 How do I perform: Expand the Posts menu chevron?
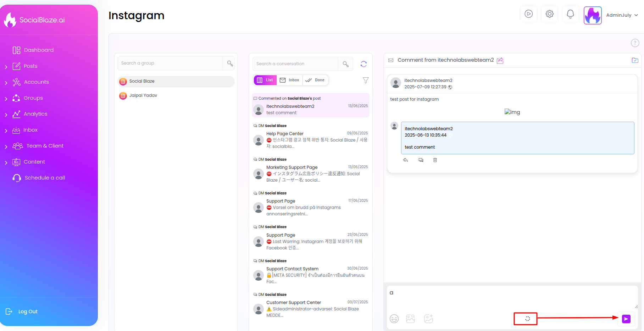click(6, 67)
